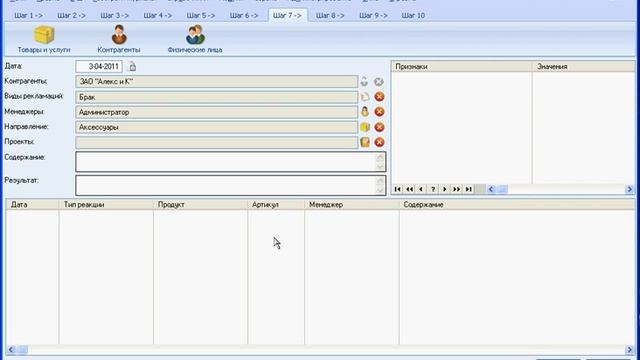Sort by Признаки column header

click(x=462, y=67)
